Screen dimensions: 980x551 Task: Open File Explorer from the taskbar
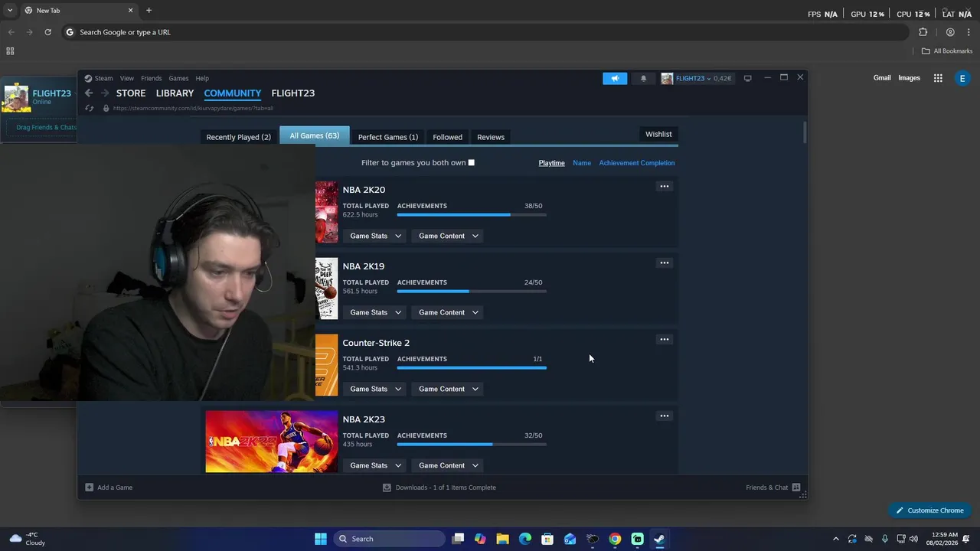(502, 539)
